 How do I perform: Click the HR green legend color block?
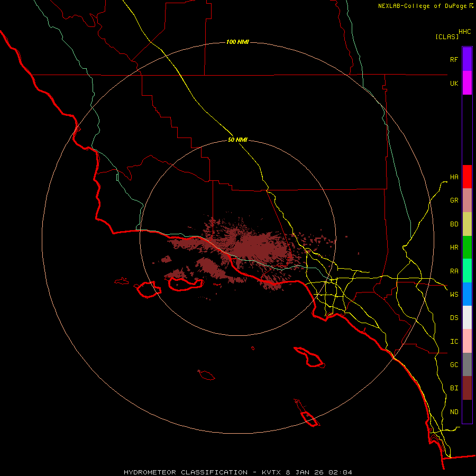467,248
